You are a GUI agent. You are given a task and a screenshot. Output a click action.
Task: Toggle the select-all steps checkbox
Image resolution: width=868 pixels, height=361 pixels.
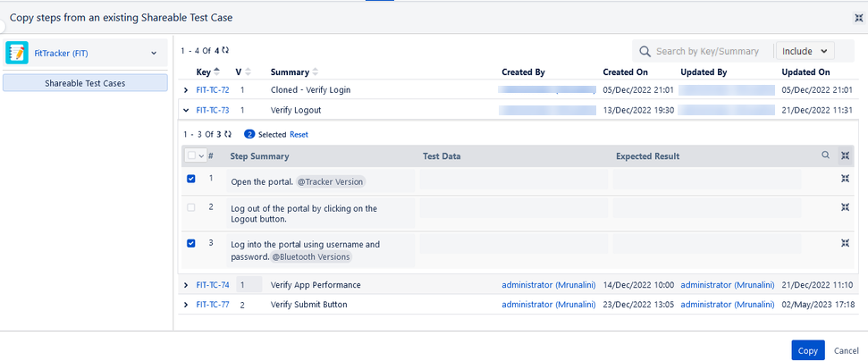tap(191, 155)
